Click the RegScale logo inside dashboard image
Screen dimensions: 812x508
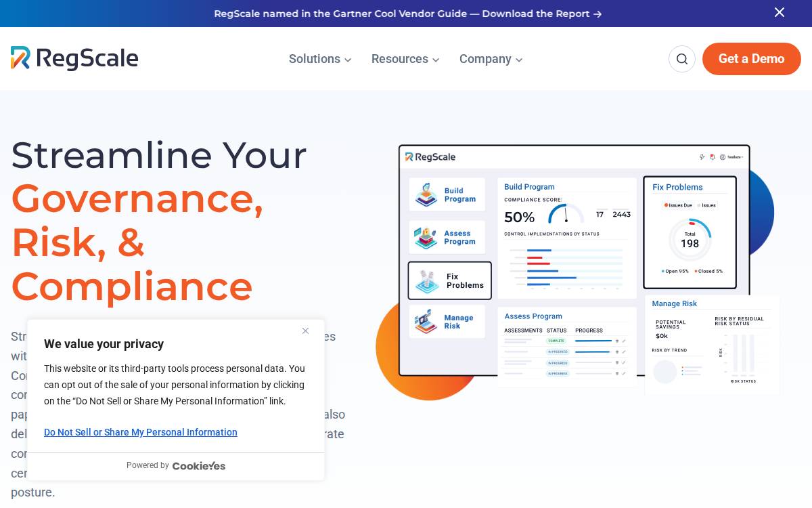tap(430, 157)
